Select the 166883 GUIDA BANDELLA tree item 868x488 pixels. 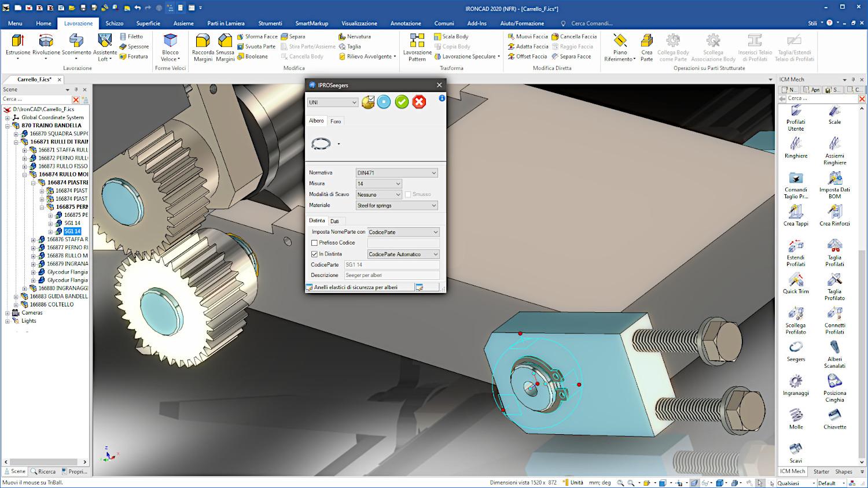click(58, 296)
